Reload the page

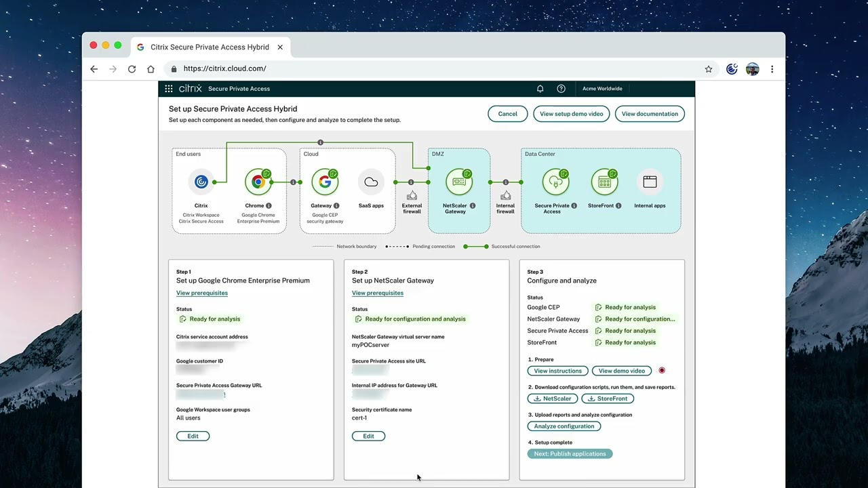[132, 69]
